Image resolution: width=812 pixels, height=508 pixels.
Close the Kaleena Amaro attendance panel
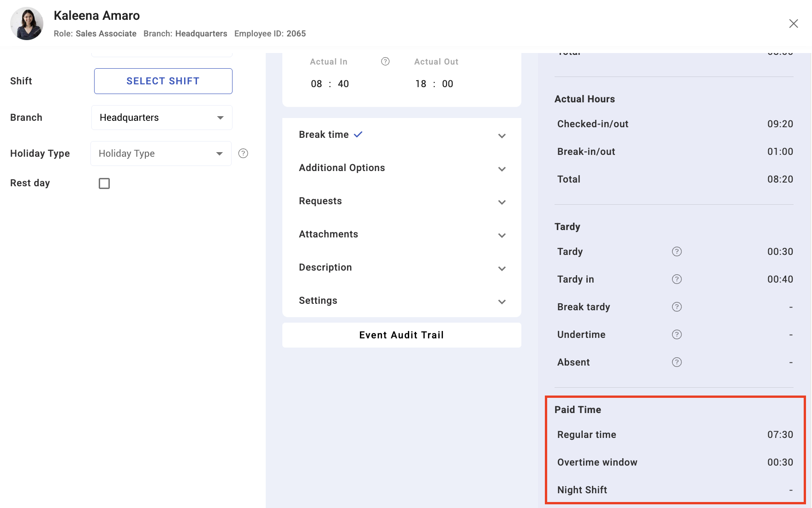pos(793,24)
